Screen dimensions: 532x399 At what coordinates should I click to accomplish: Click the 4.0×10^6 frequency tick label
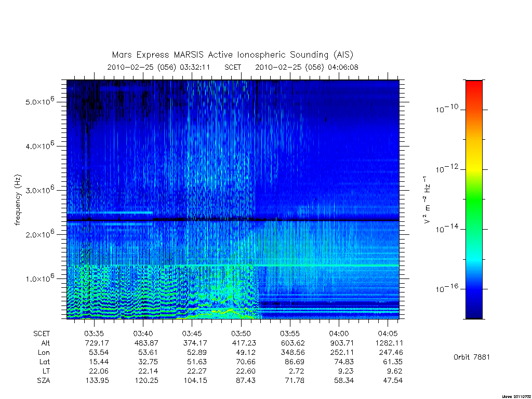point(39,146)
